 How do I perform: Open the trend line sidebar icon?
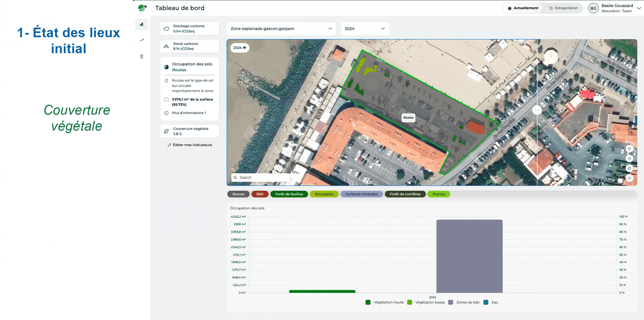[142, 40]
